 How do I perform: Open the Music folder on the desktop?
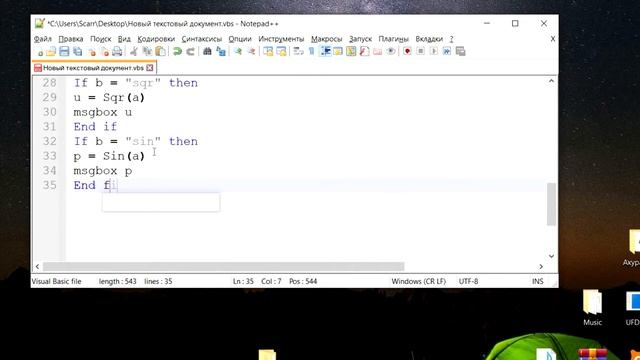(592, 308)
